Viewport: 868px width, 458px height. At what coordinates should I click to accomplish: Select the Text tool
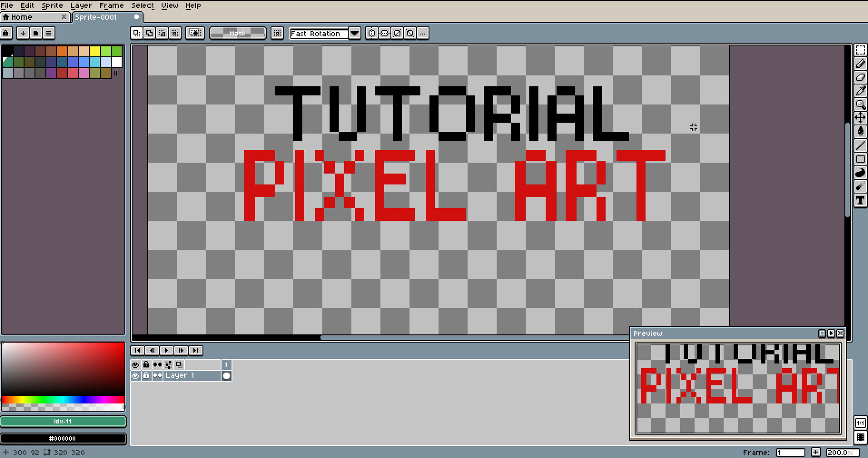point(860,200)
